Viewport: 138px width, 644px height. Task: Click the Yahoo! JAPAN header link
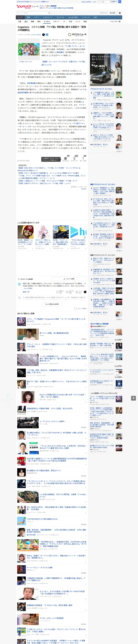click(86, 2)
